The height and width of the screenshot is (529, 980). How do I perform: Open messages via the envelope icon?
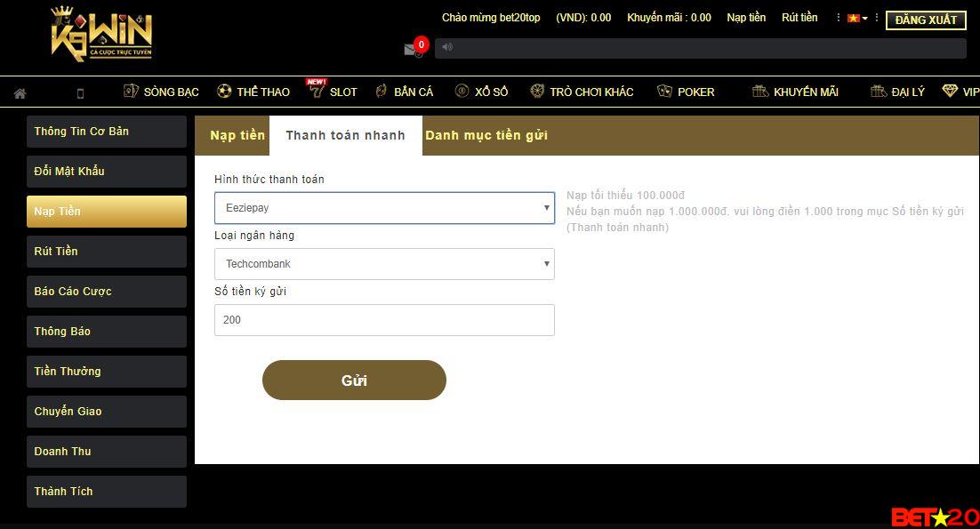click(412, 49)
